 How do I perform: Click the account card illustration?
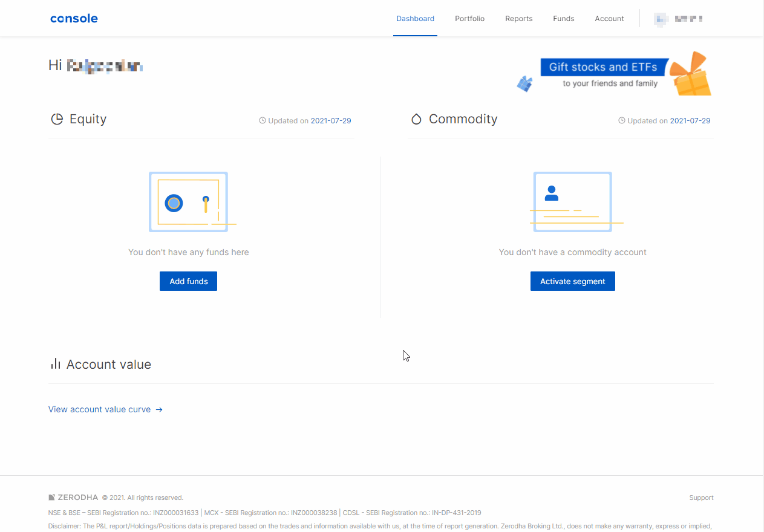[x=575, y=202]
